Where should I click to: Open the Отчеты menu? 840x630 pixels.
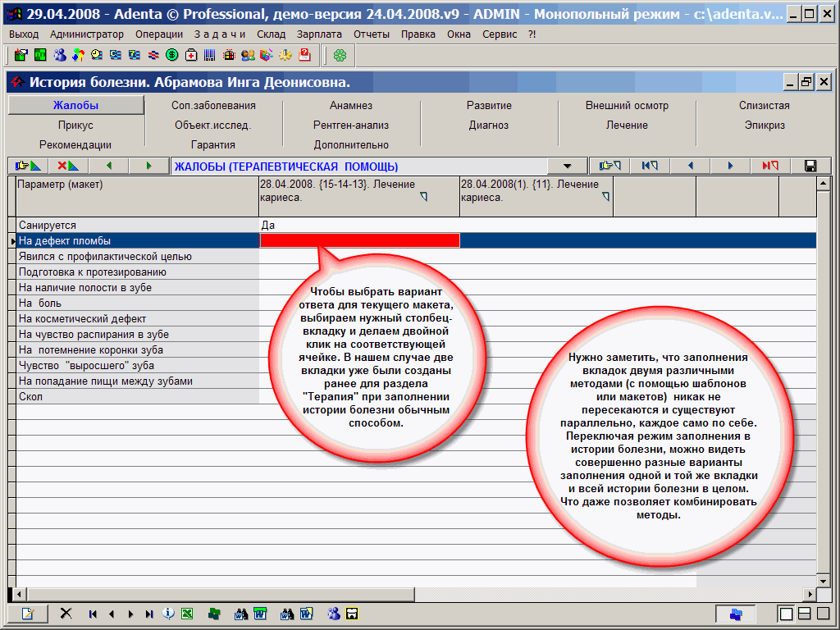372,34
